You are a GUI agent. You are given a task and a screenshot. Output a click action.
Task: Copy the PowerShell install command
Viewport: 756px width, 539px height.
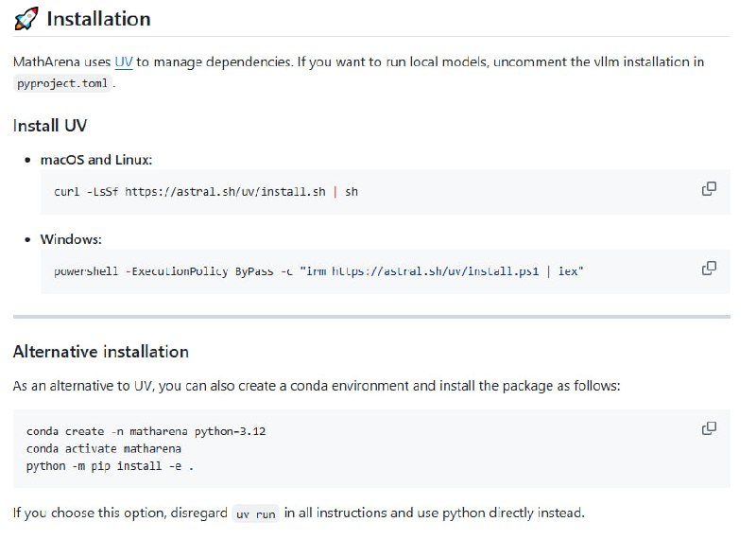pos(709,269)
